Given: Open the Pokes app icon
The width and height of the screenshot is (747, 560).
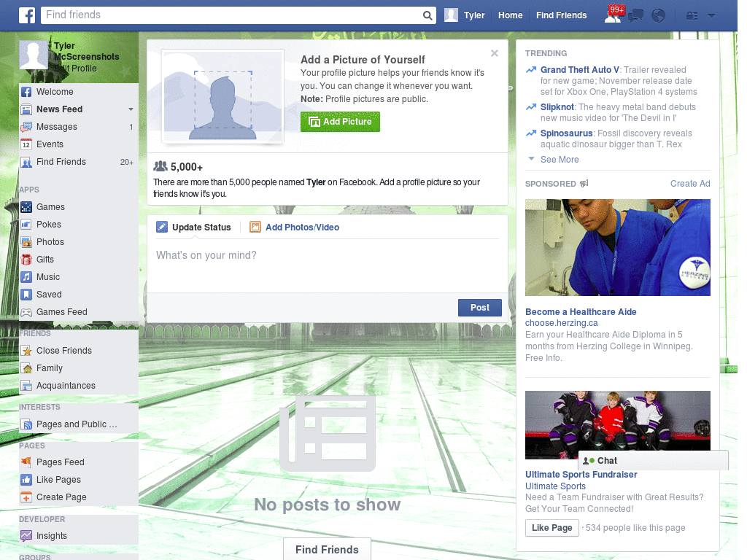Looking at the screenshot, I should click(x=26, y=225).
